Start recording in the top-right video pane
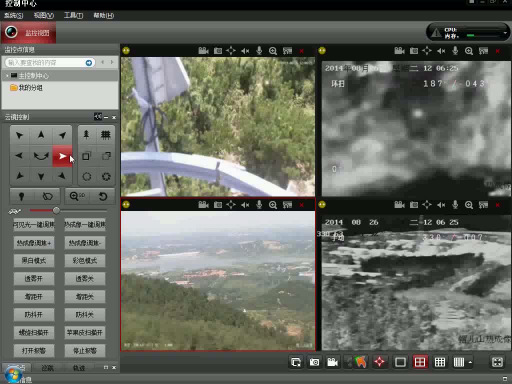This screenshot has height=384, width=512. [399, 51]
